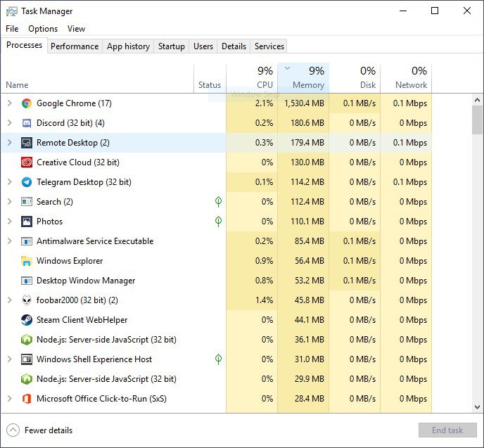The width and height of the screenshot is (484, 448).
Task: Click Fewer details button
Action: click(39, 430)
